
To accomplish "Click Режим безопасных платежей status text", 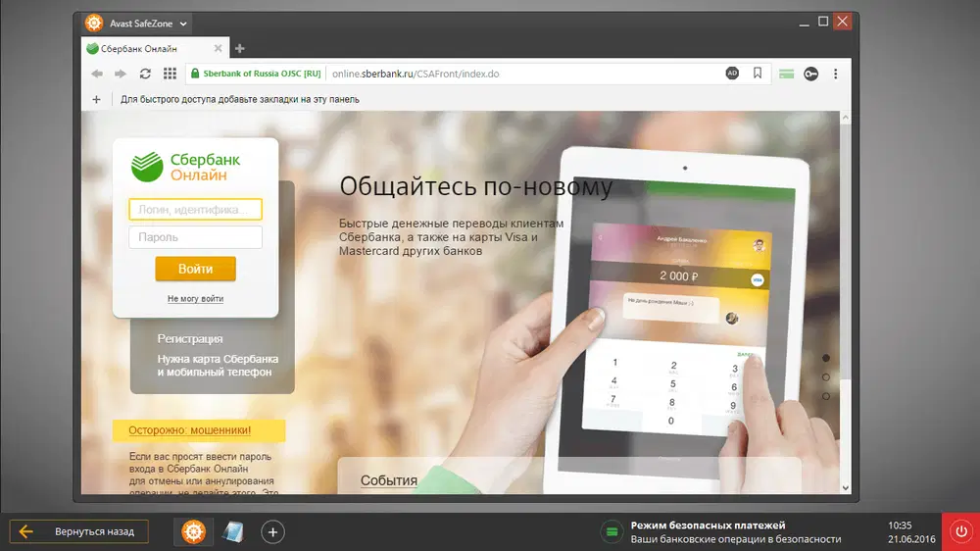I will click(x=708, y=526).
